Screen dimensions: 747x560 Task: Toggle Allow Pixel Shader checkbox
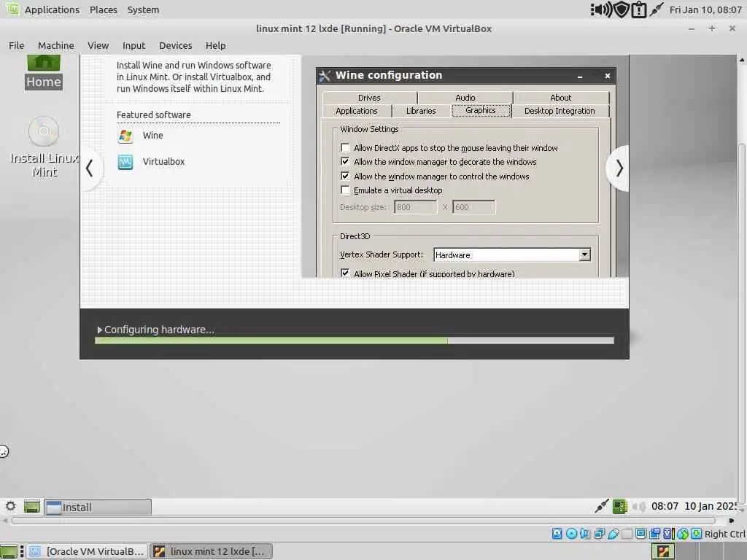point(345,273)
